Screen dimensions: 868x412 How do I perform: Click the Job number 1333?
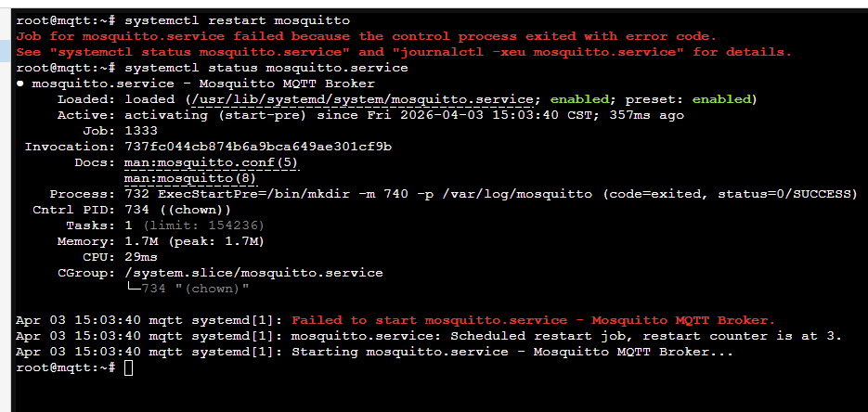pyautogui.click(x=140, y=131)
